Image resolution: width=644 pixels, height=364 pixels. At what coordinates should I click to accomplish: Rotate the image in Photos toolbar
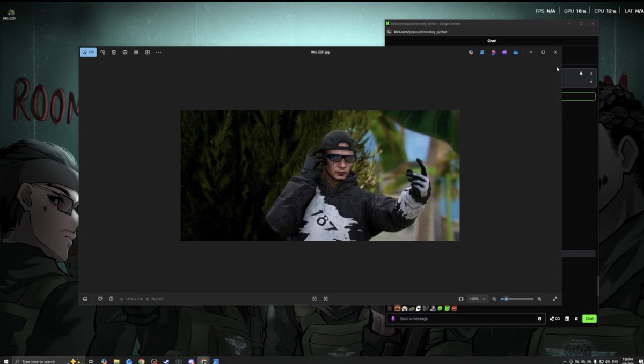coord(103,52)
